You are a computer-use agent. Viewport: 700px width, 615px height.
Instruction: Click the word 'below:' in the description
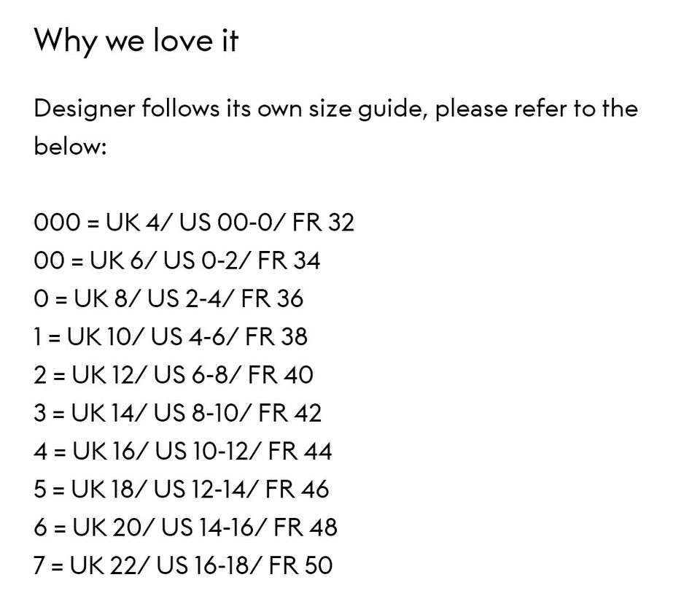click(70, 147)
